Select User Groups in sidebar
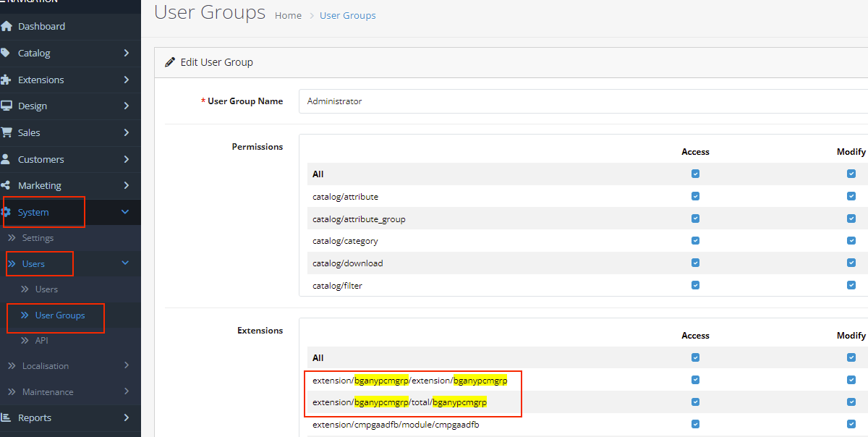The width and height of the screenshot is (868, 437). [x=70, y=315]
